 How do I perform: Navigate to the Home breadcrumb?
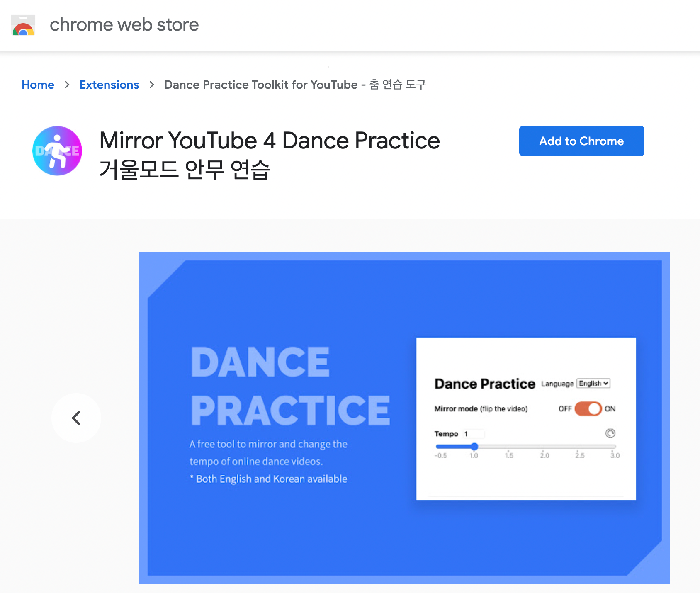[x=38, y=85]
